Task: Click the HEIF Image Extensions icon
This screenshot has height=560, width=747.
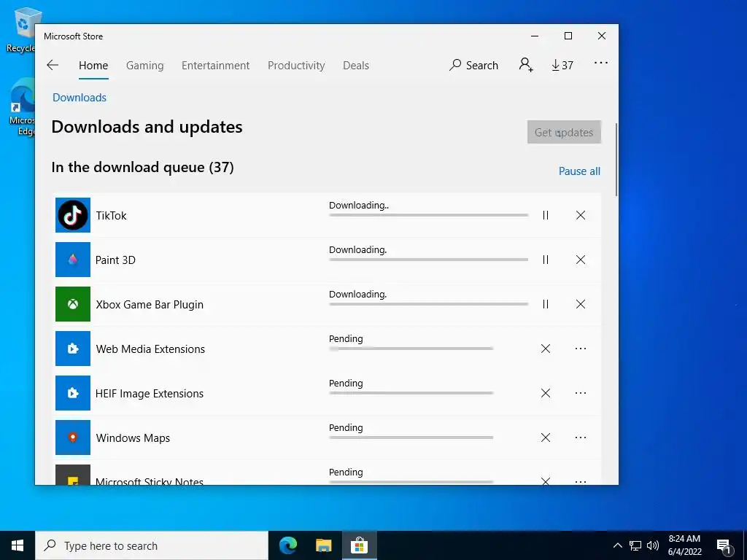Action: 73,393
